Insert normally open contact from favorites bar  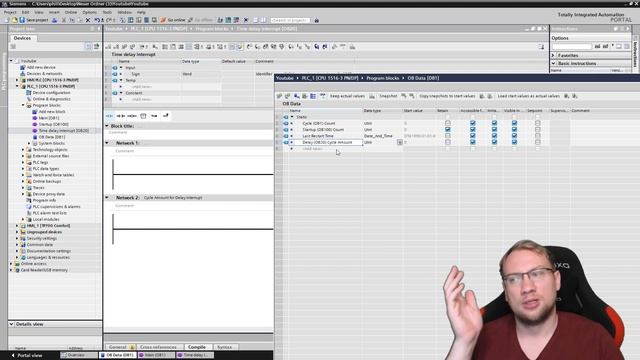coord(109,116)
